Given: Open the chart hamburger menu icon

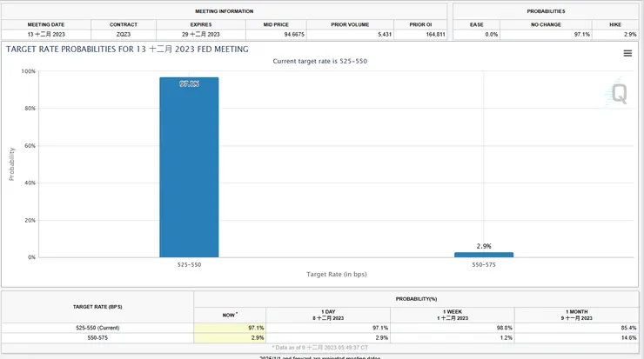Looking at the screenshot, I should coord(627,53).
